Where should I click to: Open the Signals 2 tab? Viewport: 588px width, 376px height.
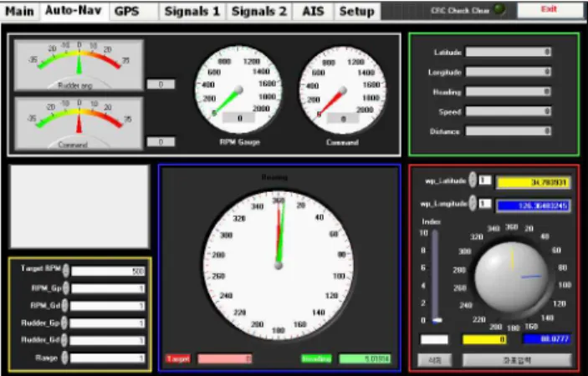tap(259, 11)
